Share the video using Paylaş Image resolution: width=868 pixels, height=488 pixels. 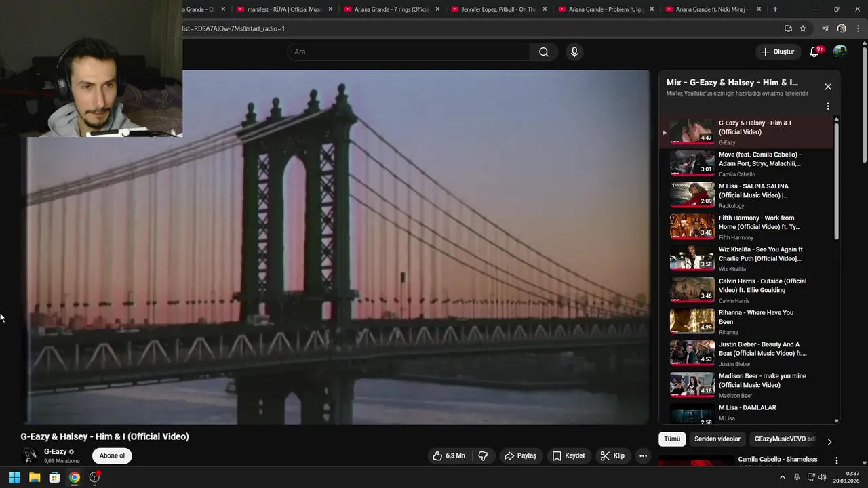click(x=520, y=456)
